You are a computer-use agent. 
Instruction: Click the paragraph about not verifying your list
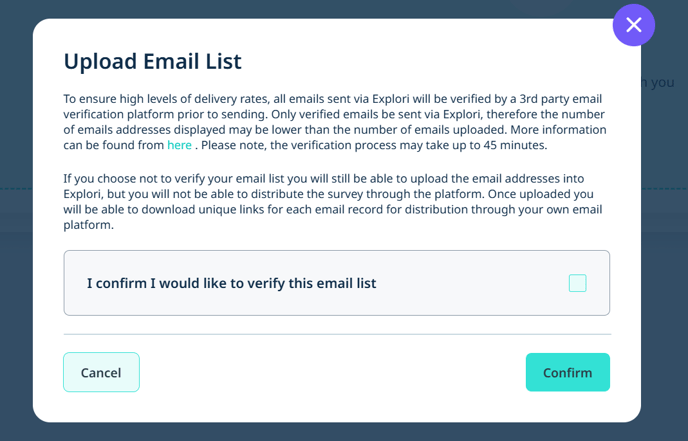tap(333, 201)
